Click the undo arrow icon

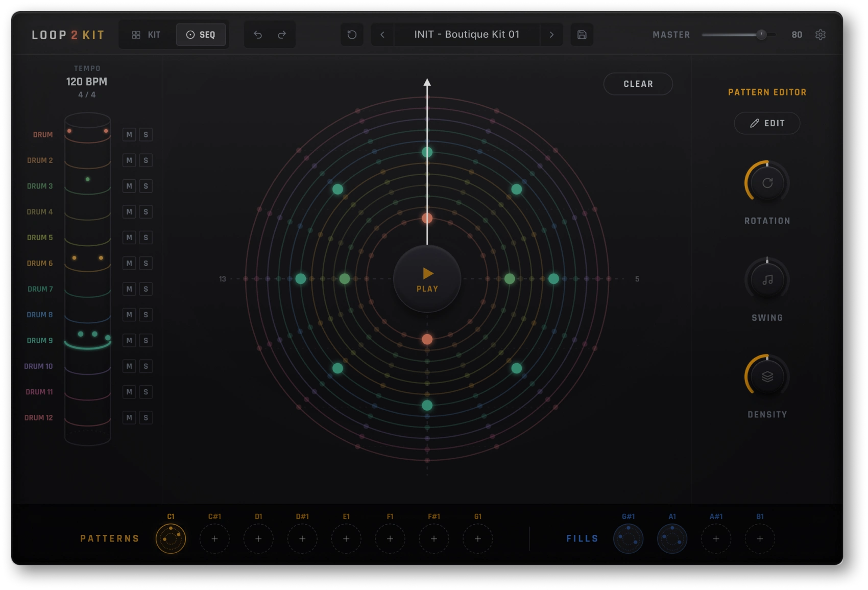click(258, 35)
